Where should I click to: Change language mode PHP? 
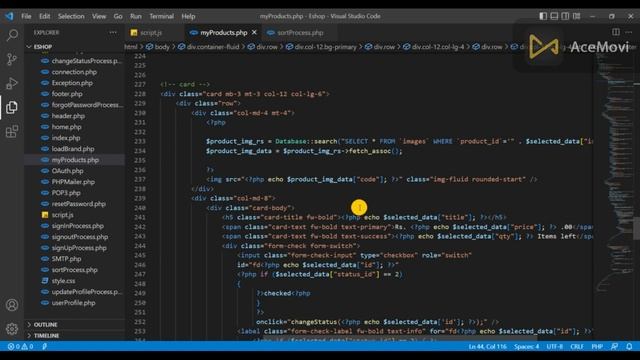[597, 347]
